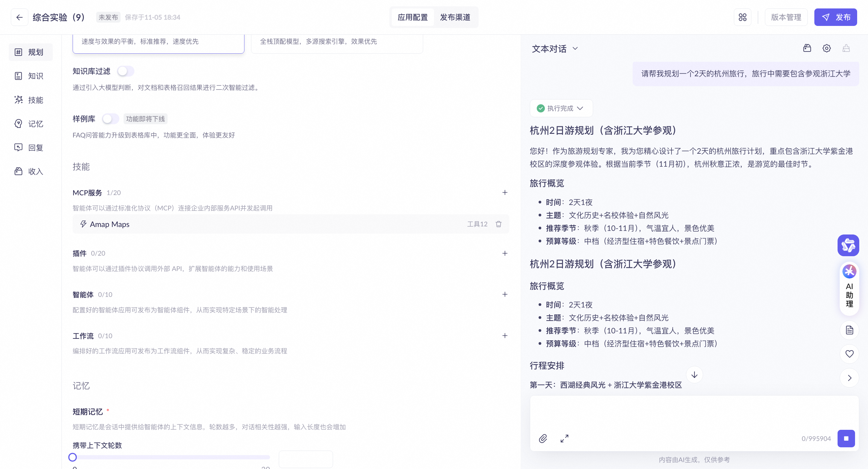Open the app grid icon
868x469 pixels.
pos(742,17)
